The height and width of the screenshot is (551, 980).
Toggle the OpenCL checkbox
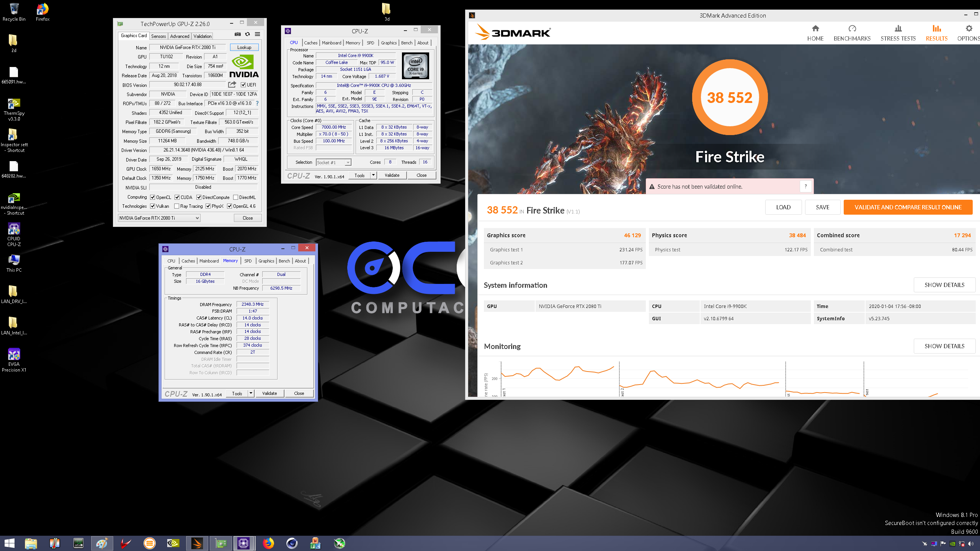click(x=153, y=197)
